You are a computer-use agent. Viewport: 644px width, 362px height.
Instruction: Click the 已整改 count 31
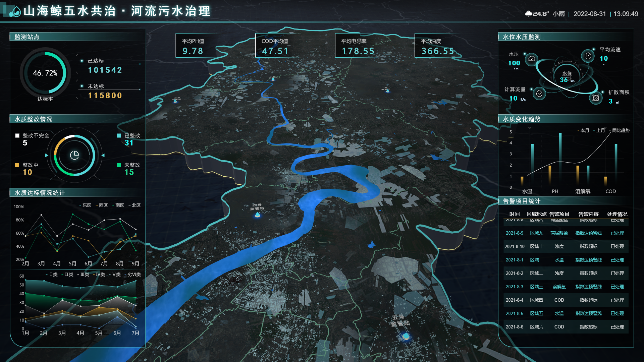[129, 143]
